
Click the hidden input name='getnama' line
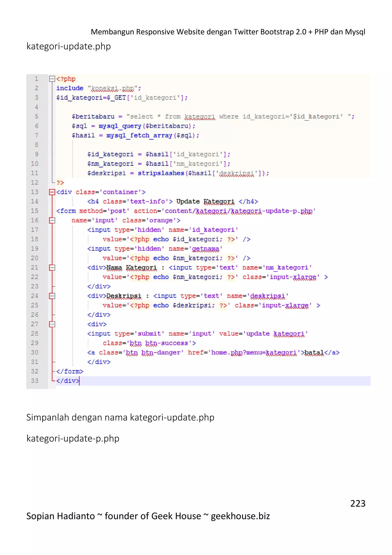point(155,249)
